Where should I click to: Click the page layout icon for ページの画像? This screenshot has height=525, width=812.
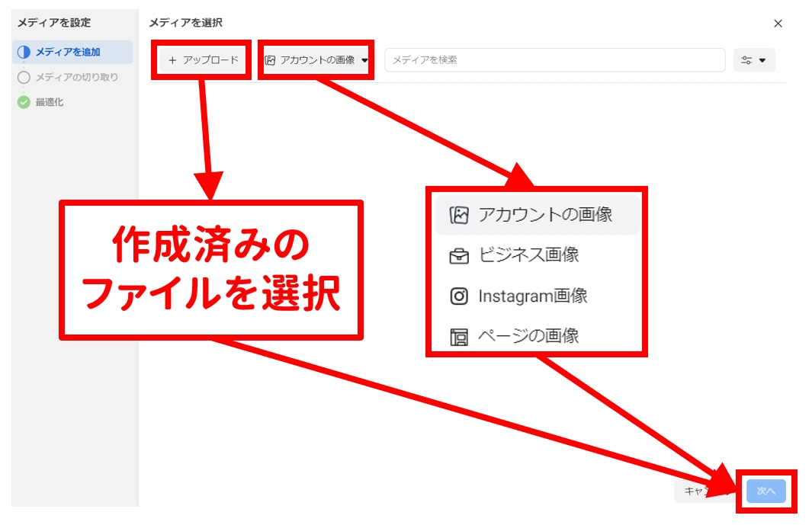[459, 337]
